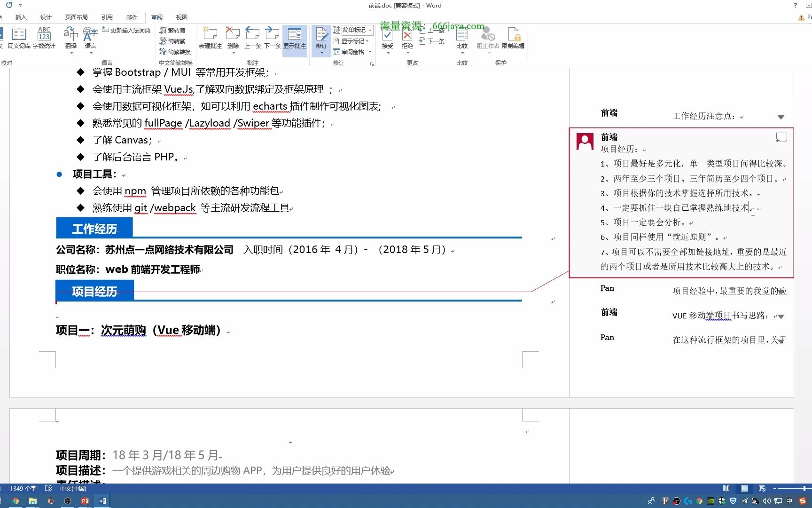Click the reply icon in the active comment
The width and height of the screenshot is (812, 508).
[781, 137]
